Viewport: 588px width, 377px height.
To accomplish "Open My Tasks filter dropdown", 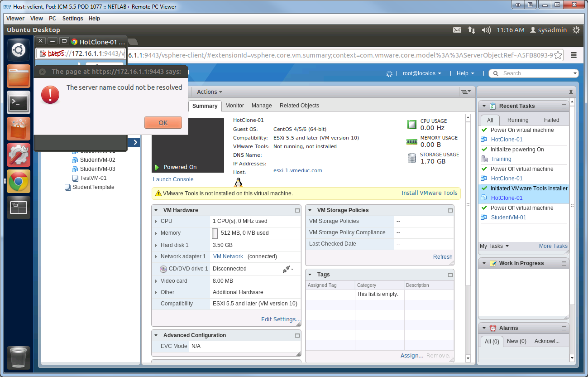I will pos(494,246).
